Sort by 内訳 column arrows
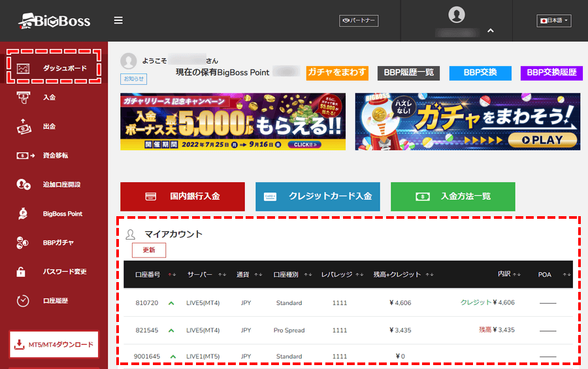The height and width of the screenshot is (369, 588). [x=517, y=275]
